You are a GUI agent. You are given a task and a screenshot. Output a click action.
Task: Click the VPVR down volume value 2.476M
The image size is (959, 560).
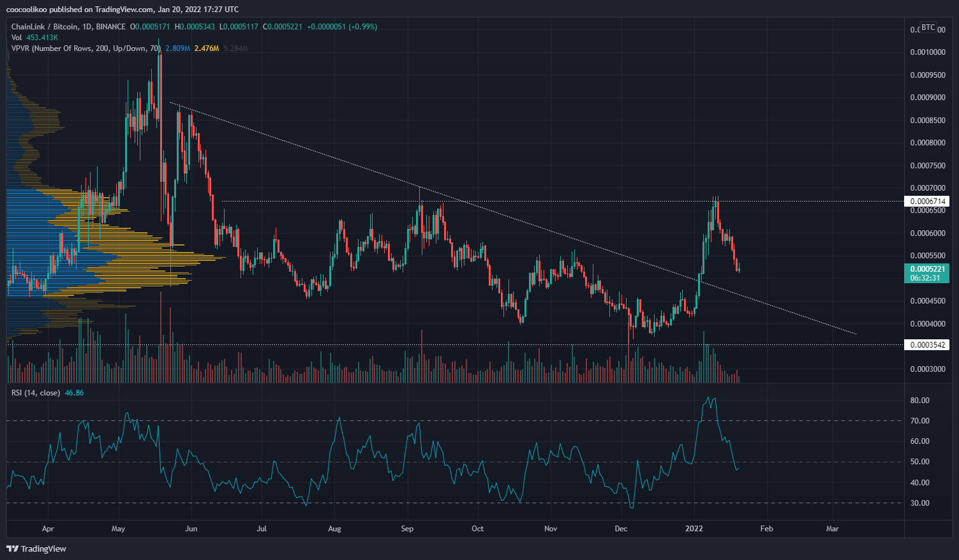207,48
